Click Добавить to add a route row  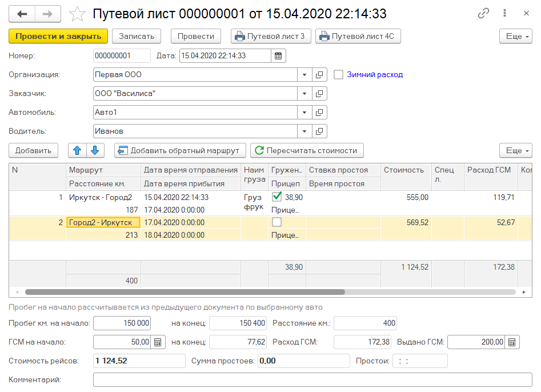point(34,150)
